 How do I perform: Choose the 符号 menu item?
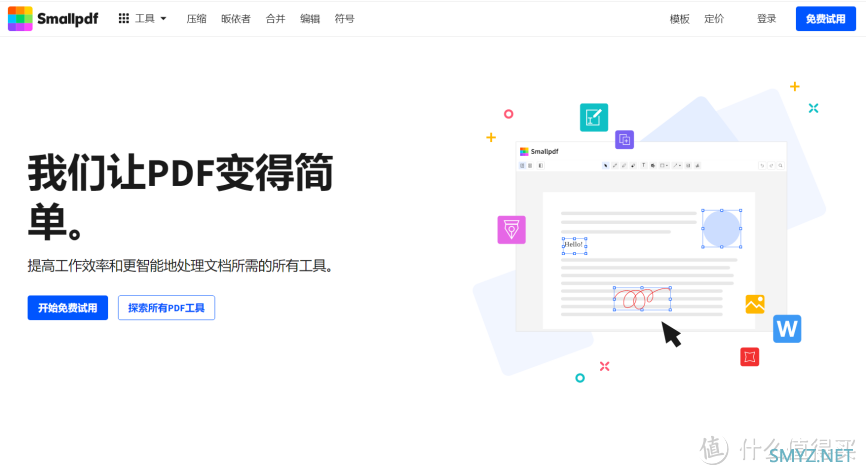click(x=345, y=19)
